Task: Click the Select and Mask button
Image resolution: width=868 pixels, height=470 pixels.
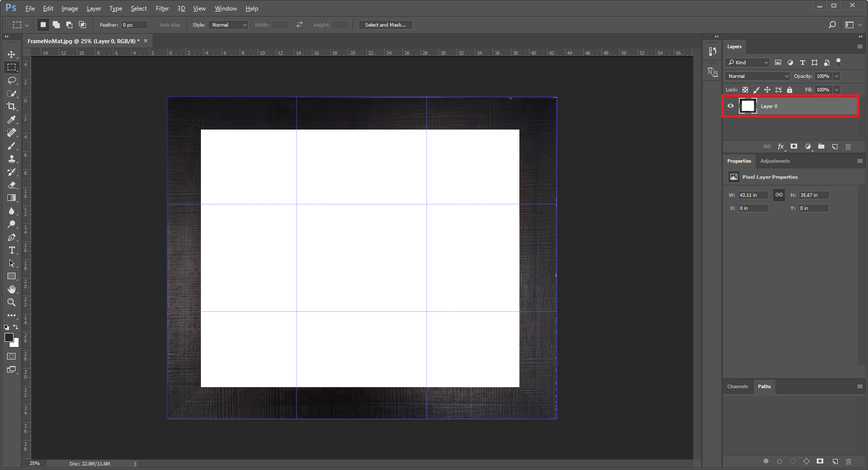Action: coord(385,25)
